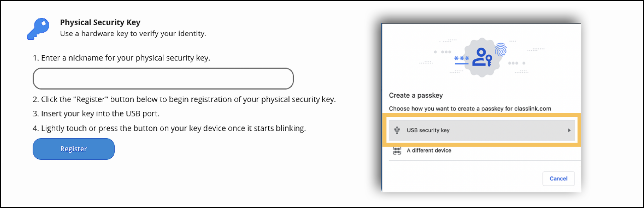The image size is (644, 208).
Task: Click the Insert your key instruction
Action: click(96, 114)
